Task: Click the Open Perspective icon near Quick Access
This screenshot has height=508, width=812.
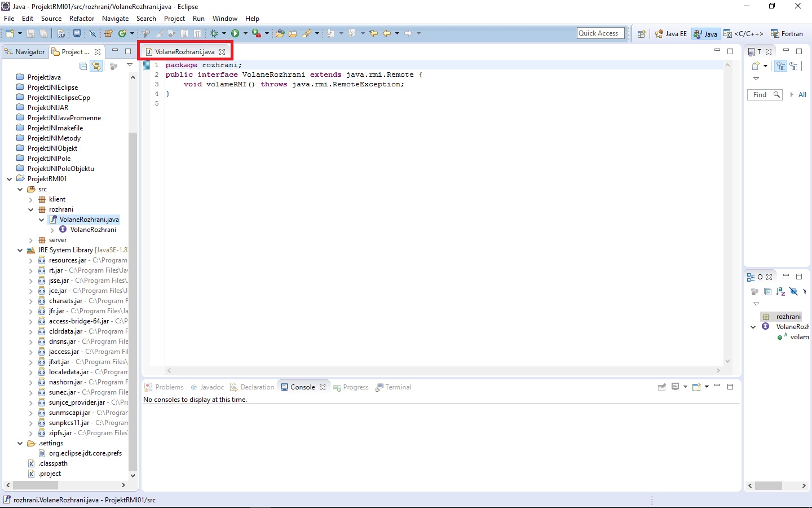Action: click(641, 33)
